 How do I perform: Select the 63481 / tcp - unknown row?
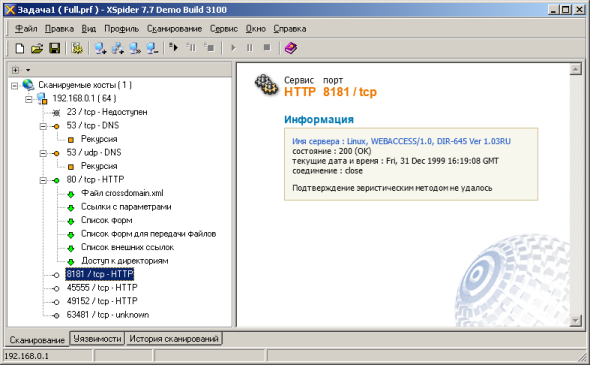coord(107,315)
